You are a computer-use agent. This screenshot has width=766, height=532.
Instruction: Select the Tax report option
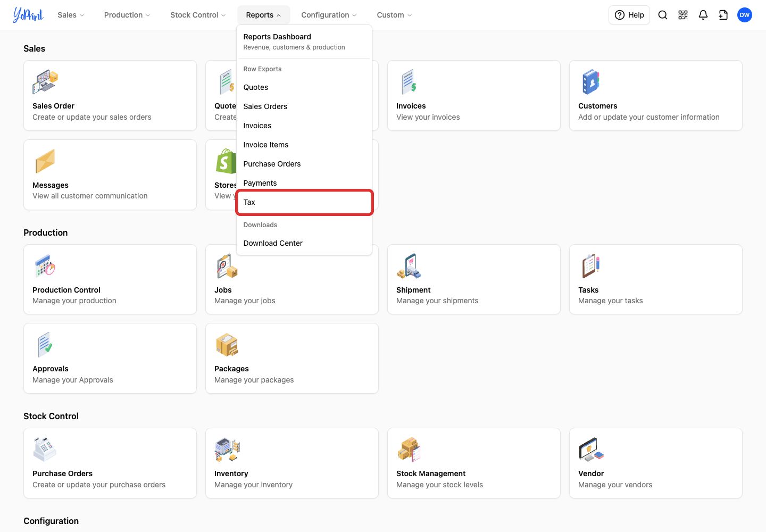pos(304,202)
